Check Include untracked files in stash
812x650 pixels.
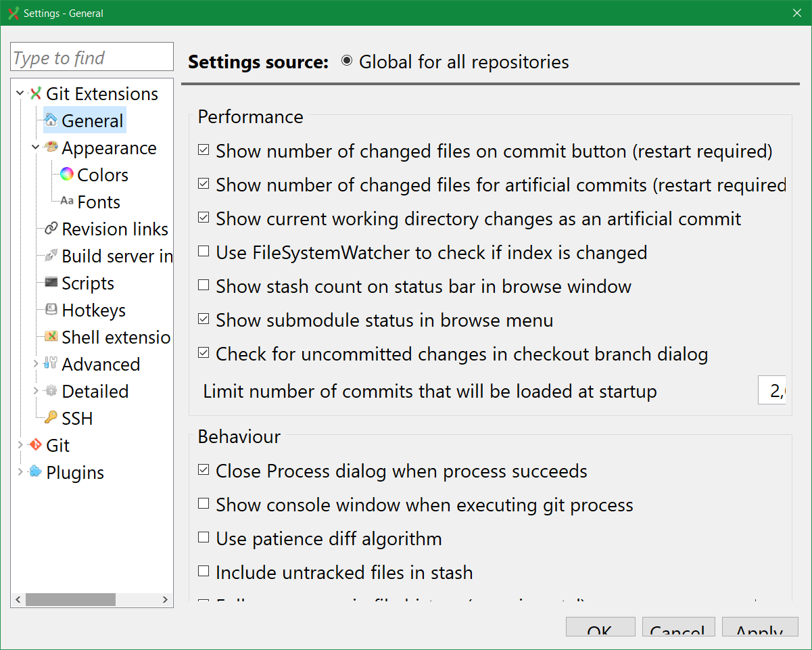coord(204,572)
